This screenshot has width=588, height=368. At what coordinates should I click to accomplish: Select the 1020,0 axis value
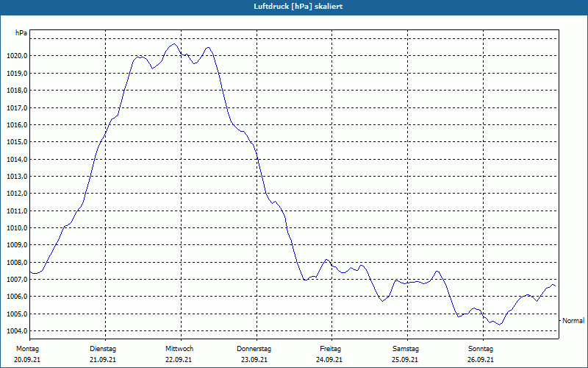tap(17, 56)
